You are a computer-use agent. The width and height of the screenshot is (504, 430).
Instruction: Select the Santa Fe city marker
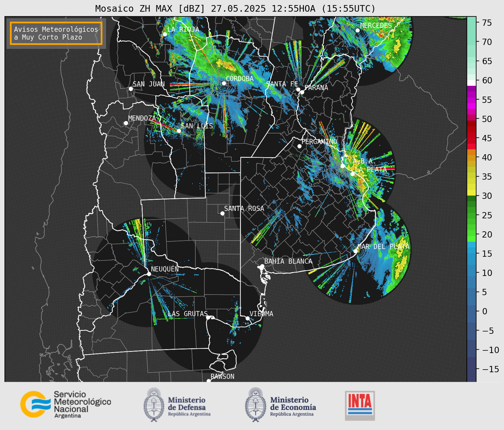pyautogui.click(x=298, y=89)
